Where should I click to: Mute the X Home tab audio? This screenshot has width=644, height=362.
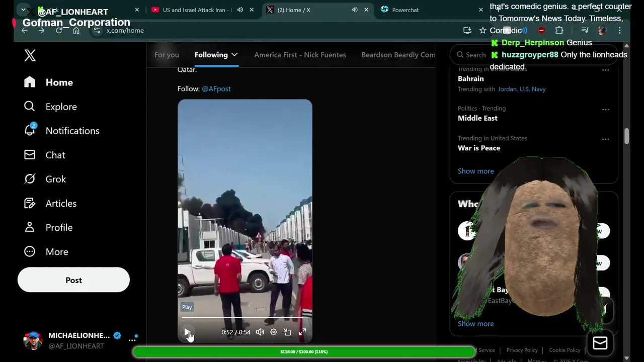pyautogui.click(x=355, y=10)
